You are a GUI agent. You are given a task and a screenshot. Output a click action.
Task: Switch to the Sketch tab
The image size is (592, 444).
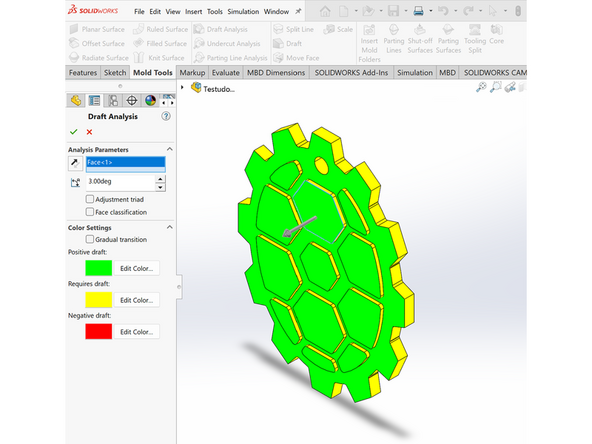pos(115,72)
